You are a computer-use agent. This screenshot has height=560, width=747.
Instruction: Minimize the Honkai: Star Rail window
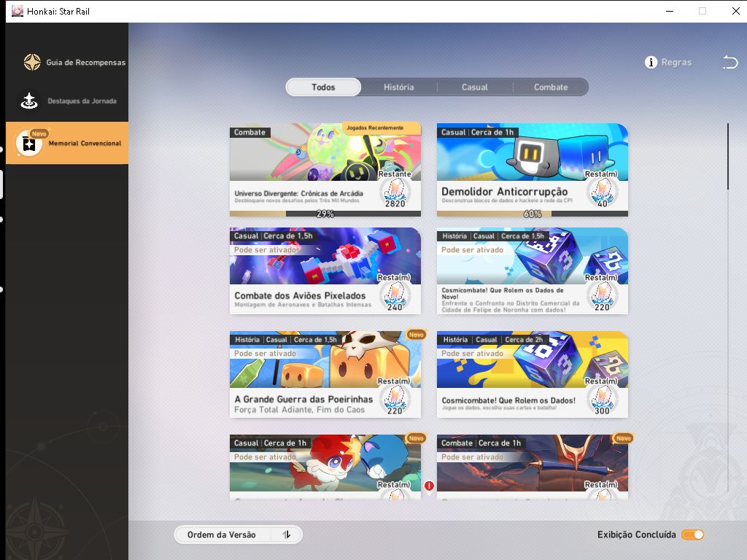(x=670, y=11)
